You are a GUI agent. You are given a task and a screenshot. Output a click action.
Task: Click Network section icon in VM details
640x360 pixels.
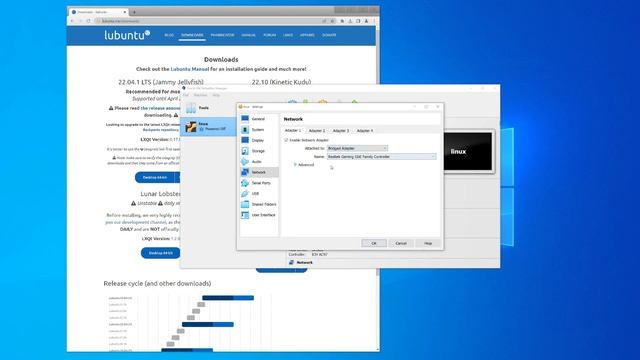[291, 262]
